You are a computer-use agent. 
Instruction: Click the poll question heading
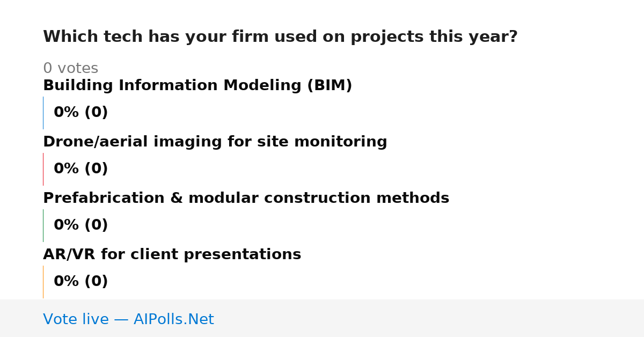[280, 37]
